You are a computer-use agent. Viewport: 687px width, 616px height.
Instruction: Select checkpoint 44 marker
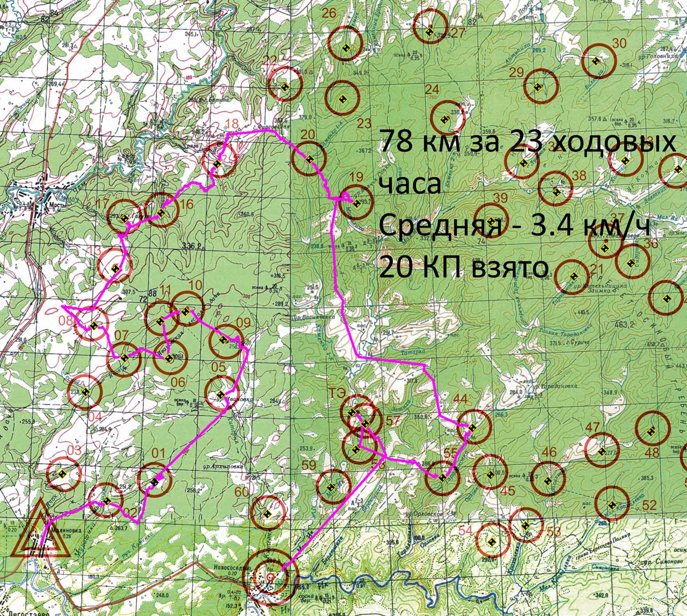pos(472,428)
